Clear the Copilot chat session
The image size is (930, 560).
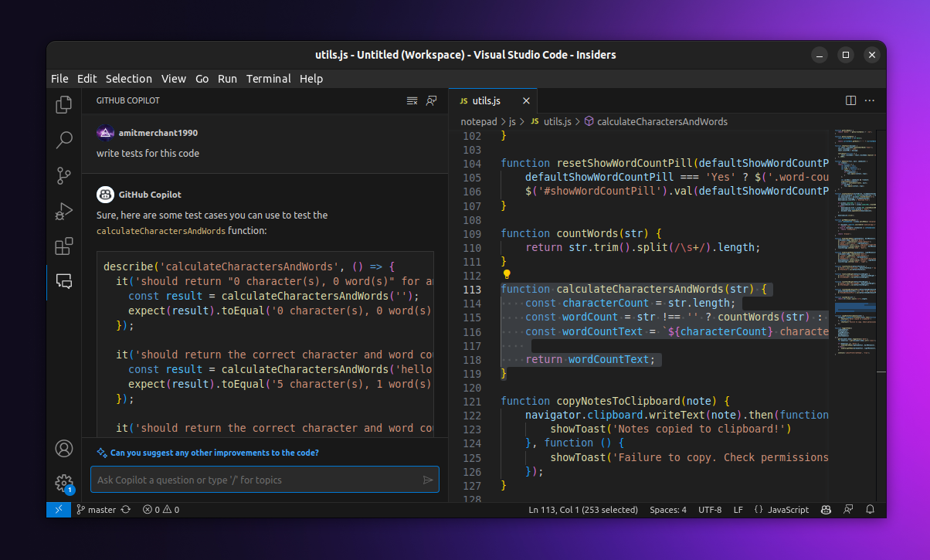click(x=412, y=100)
